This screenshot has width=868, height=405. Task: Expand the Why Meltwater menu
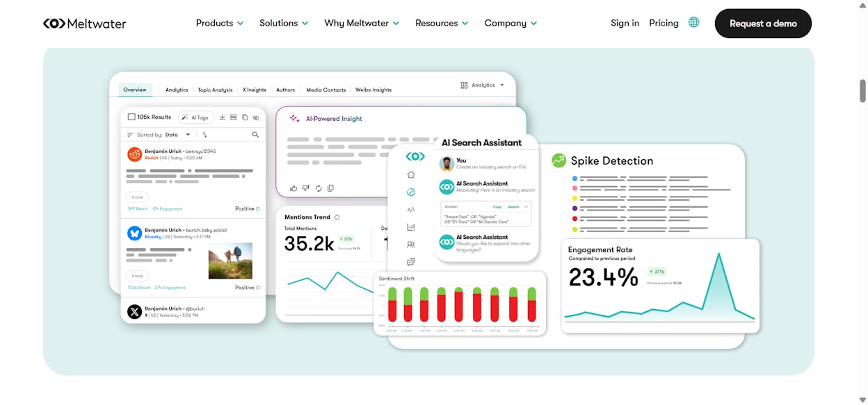tap(362, 23)
